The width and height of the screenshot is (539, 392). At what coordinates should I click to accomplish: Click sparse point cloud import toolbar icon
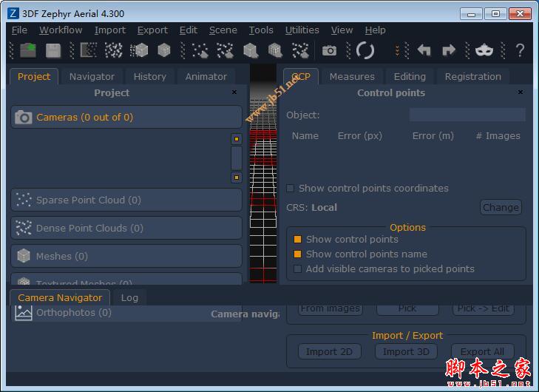(200, 51)
